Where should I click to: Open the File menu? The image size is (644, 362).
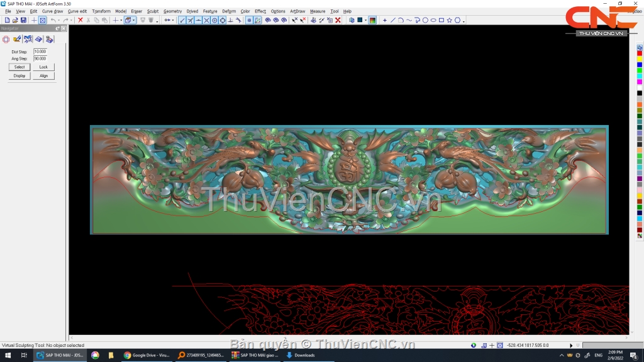[8, 11]
